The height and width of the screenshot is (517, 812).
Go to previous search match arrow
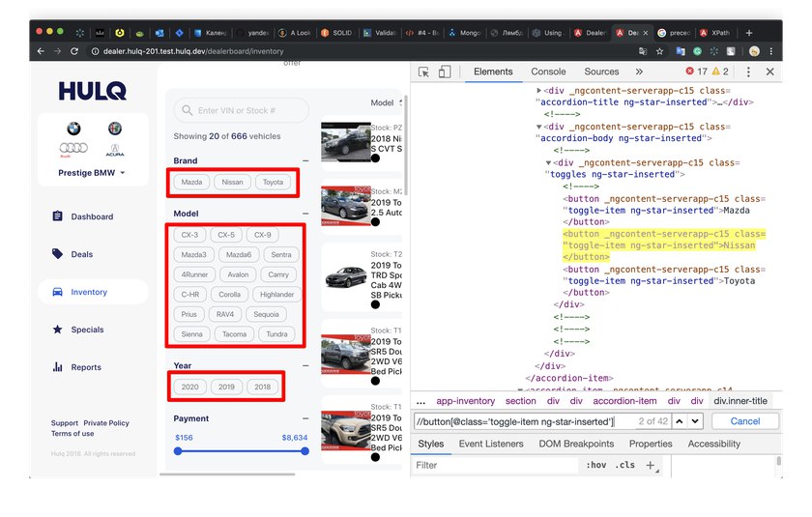click(679, 421)
